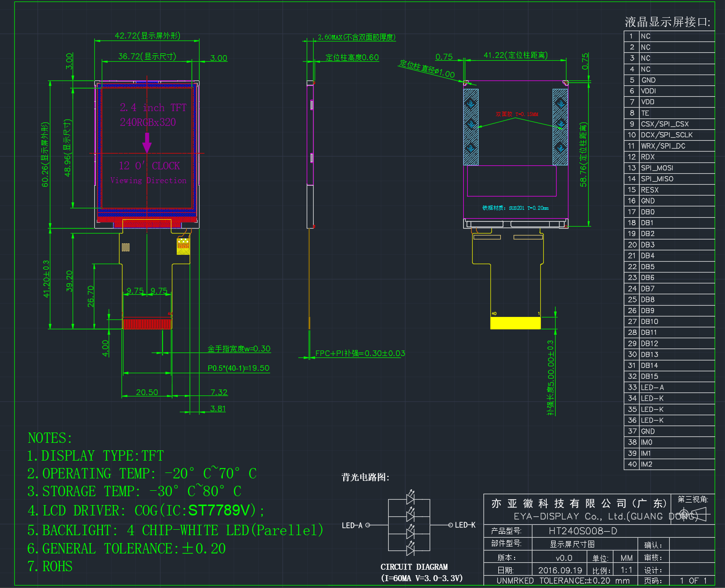The width and height of the screenshot is (725, 588).
Task: Click the 'Viewing Direction' label
Action: pyautogui.click(x=149, y=181)
